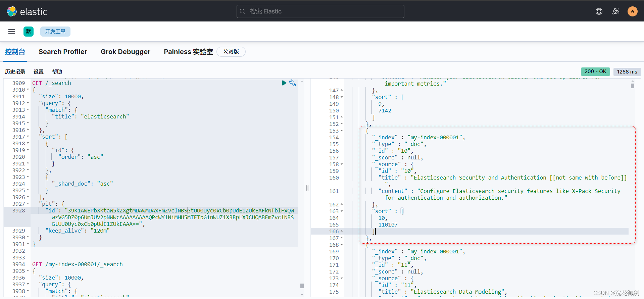The height and width of the screenshot is (299, 644).
Task: Open the 开发工具 breadcrumb
Action: click(55, 32)
